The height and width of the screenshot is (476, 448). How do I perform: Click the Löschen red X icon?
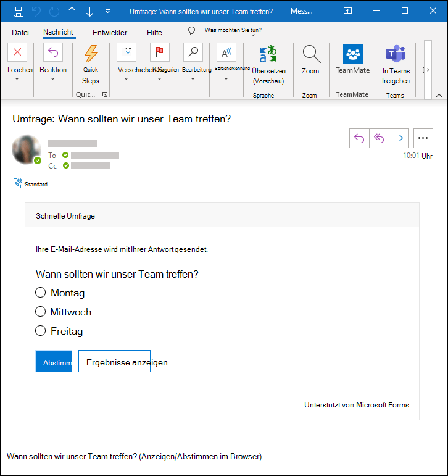17,52
